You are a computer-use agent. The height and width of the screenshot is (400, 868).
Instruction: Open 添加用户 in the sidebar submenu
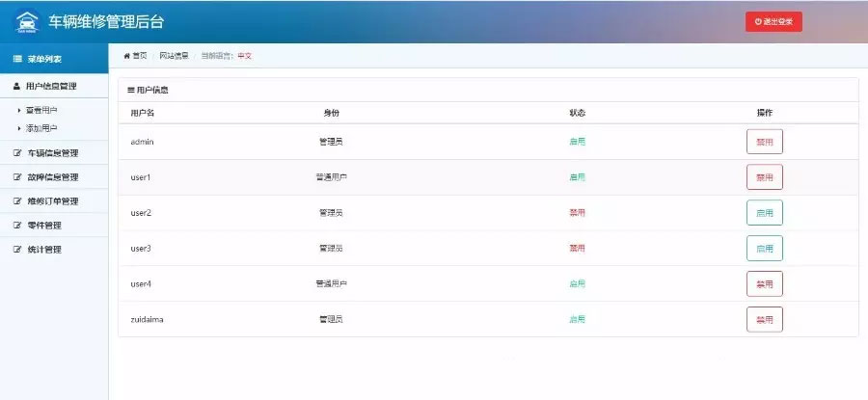41,128
